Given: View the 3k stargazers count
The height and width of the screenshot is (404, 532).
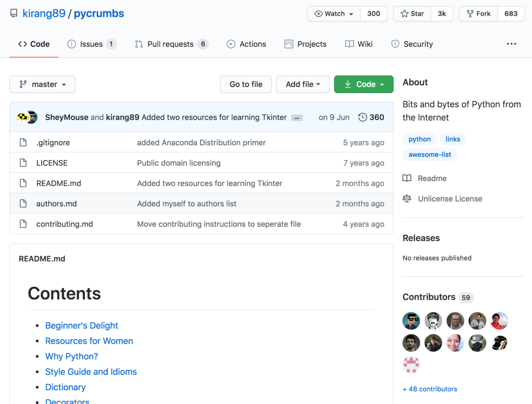Looking at the screenshot, I should pos(442,14).
